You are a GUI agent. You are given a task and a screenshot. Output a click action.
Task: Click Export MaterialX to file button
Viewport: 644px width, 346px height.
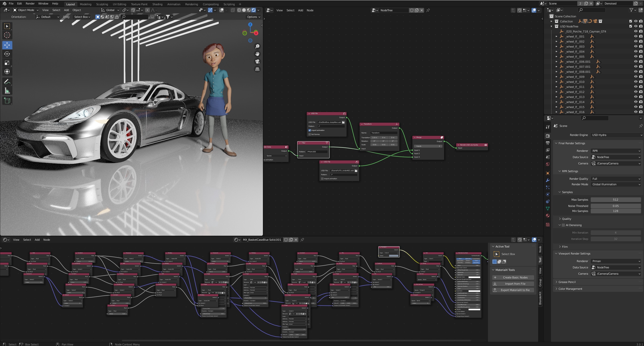click(x=513, y=290)
